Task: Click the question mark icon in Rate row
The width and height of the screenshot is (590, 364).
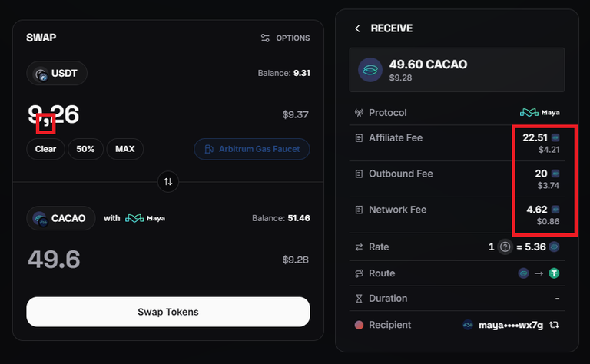Action: pos(505,247)
